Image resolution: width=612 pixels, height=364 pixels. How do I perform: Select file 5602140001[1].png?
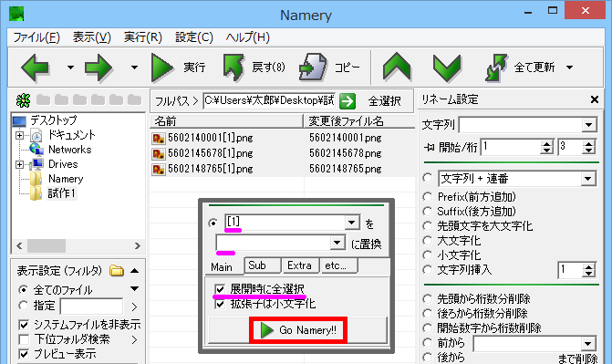pyautogui.click(x=211, y=138)
